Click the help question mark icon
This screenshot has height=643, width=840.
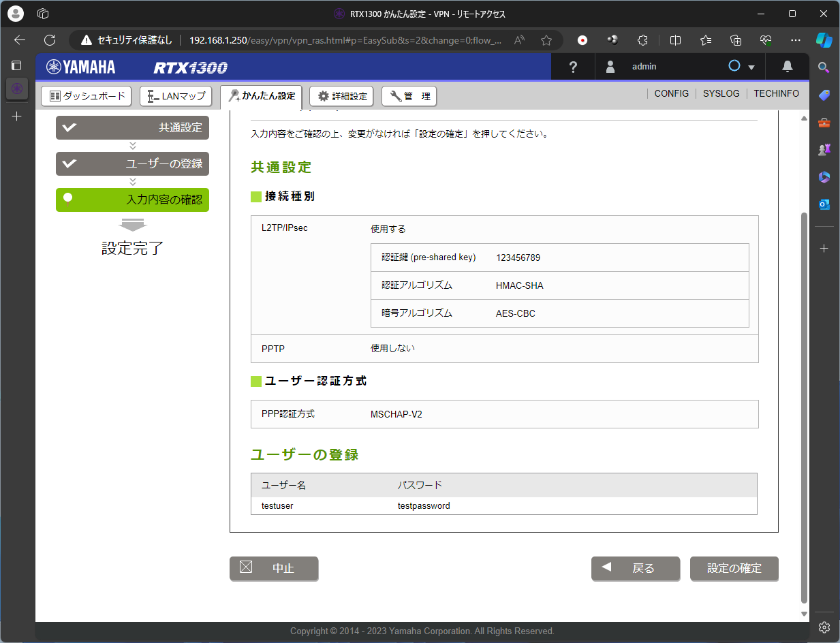pyautogui.click(x=573, y=67)
